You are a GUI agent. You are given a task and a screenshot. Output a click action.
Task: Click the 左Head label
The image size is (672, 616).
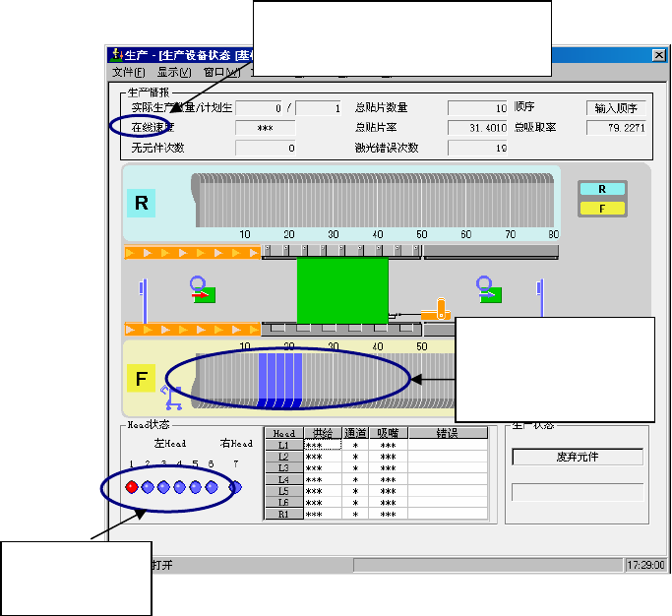(170, 443)
